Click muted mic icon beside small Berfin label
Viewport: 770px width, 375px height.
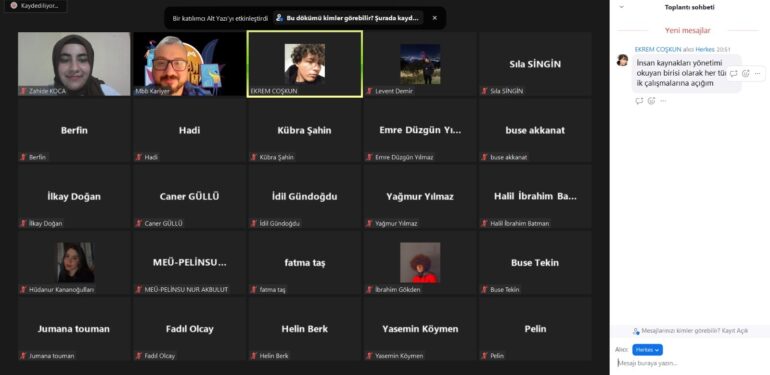coord(23,157)
